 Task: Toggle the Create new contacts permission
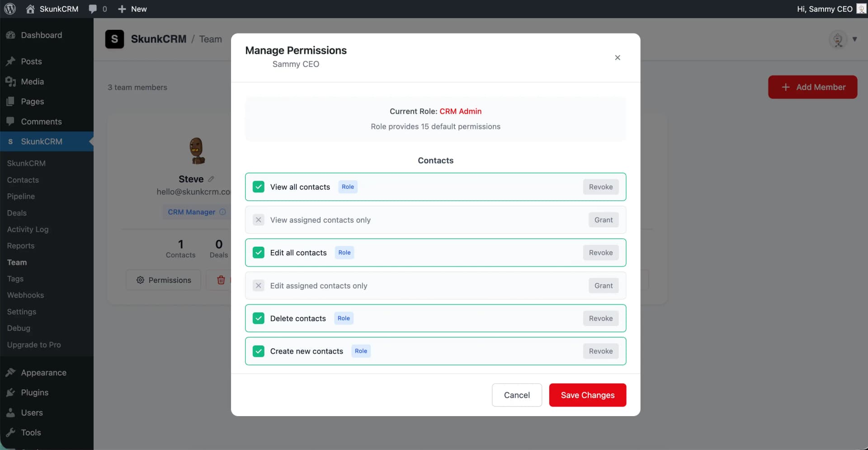click(x=258, y=351)
